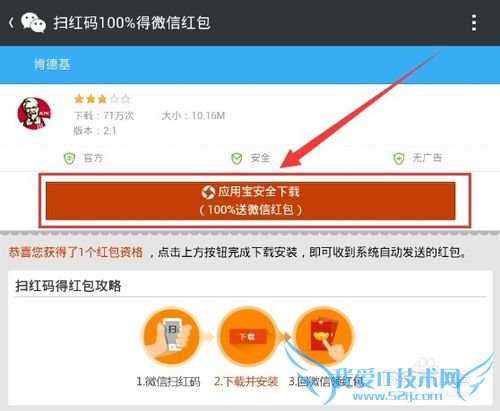Click the WeChat logo icon
Screen dimensions: 500x411
33,22
